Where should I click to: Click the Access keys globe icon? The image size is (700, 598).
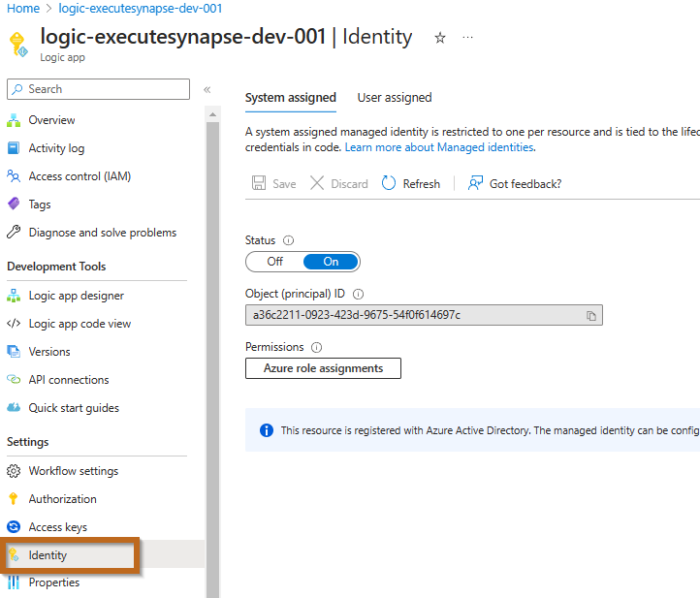coord(14,526)
